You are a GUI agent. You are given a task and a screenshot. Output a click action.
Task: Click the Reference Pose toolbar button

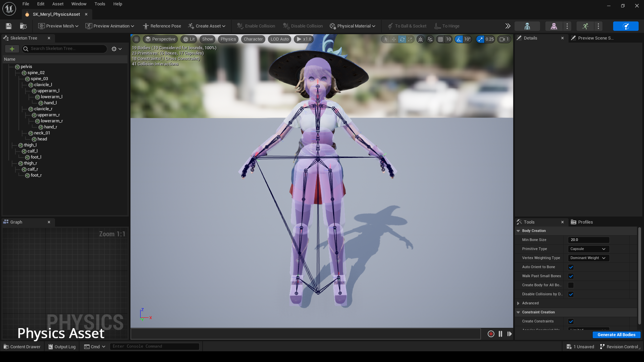tap(162, 26)
